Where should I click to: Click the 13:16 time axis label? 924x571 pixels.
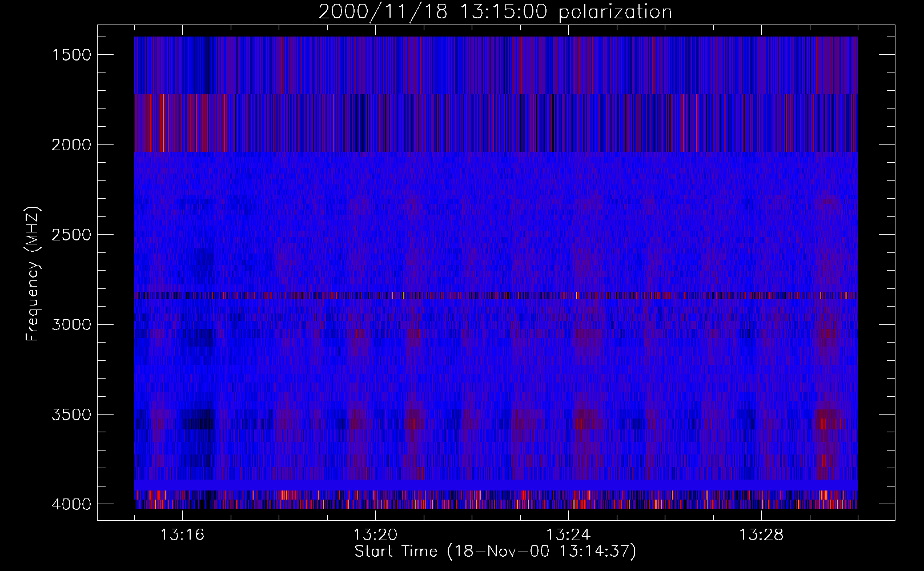[x=182, y=535]
